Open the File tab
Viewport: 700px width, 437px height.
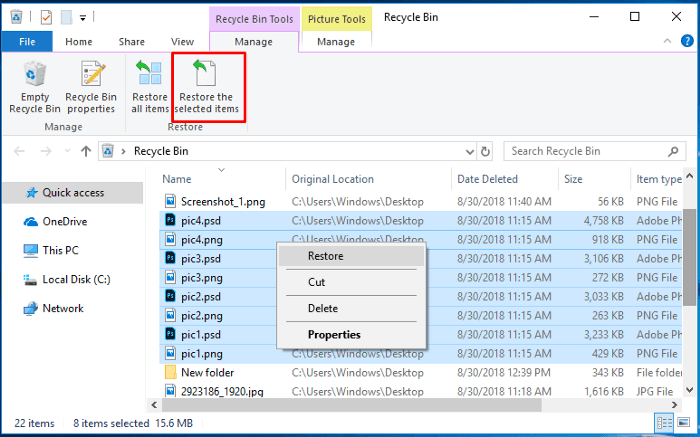(x=27, y=42)
